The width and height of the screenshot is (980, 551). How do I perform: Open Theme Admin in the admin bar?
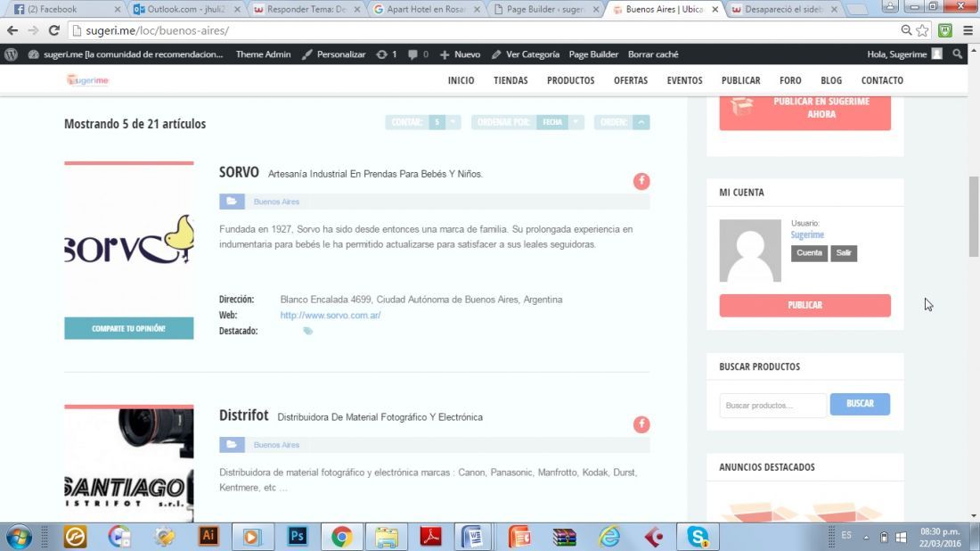click(263, 54)
